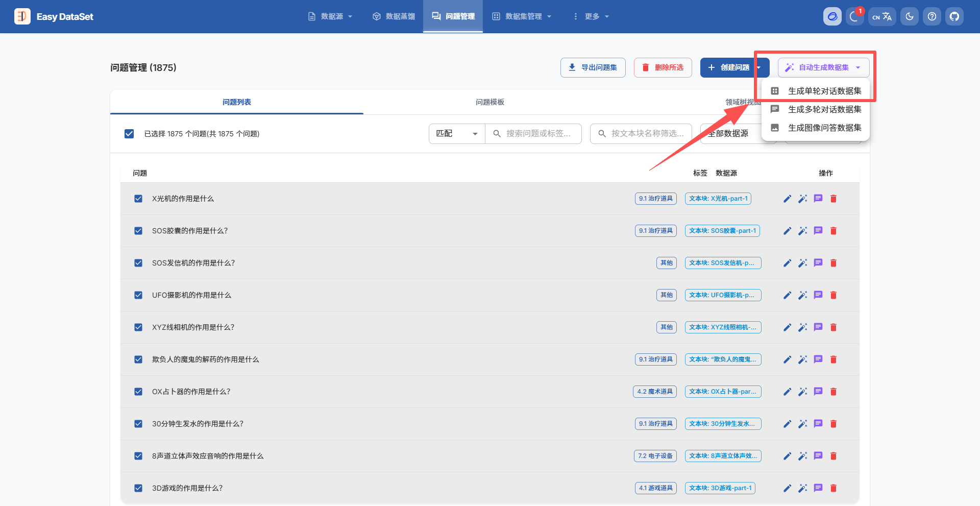
Task: Open multi-turn chat icon for X光机的作用是什么
Action: [x=818, y=199]
